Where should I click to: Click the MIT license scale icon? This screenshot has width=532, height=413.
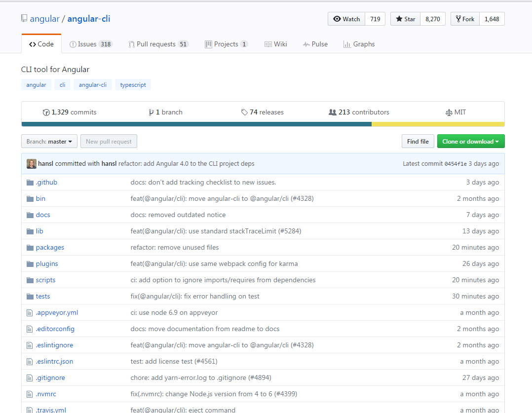(449, 113)
